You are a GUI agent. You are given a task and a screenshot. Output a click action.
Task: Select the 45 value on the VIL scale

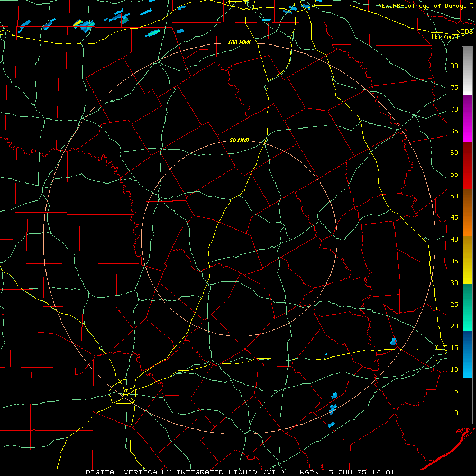click(454, 218)
